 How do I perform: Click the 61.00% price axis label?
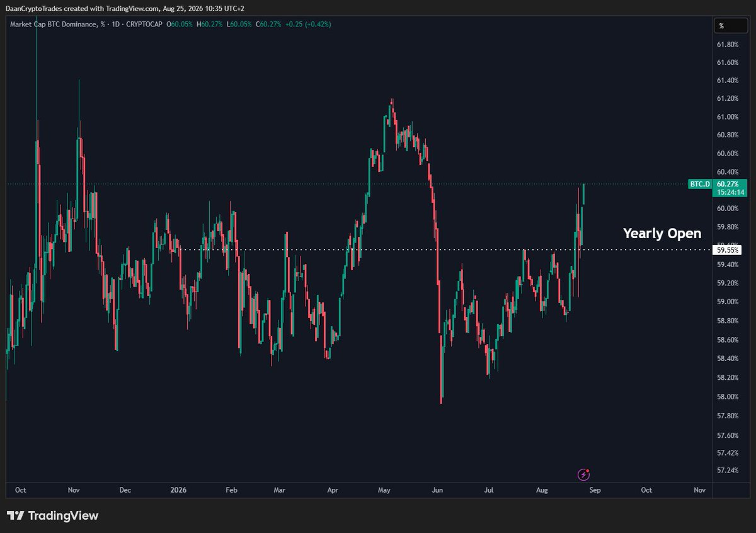(x=728, y=117)
